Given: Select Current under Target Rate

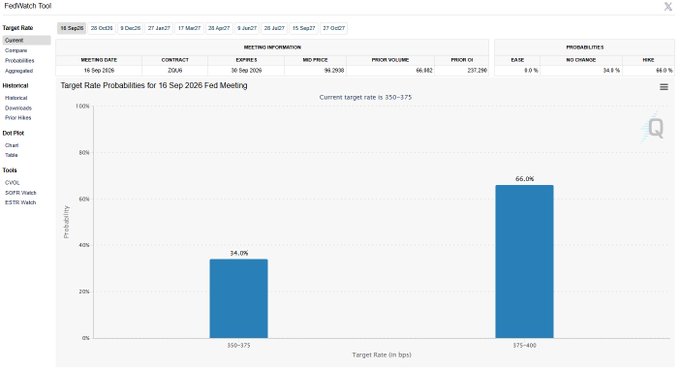Looking at the screenshot, I should pyautogui.click(x=26, y=40).
